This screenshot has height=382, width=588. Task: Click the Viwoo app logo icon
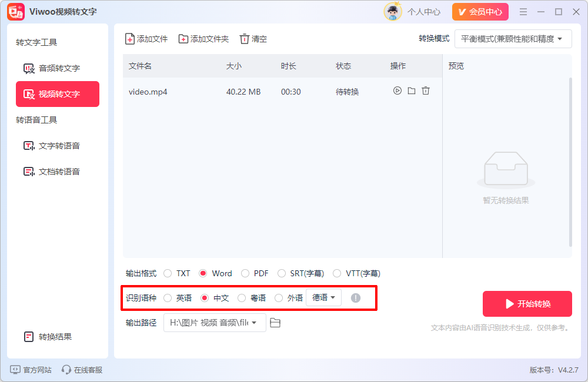tap(16, 12)
